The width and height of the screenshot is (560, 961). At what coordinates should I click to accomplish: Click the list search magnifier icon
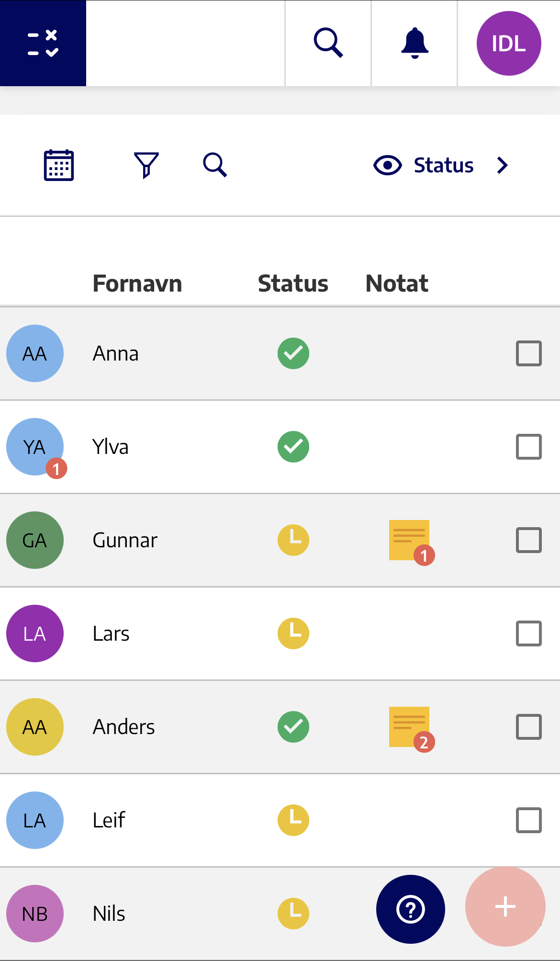pyautogui.click(x=215, y=165)
